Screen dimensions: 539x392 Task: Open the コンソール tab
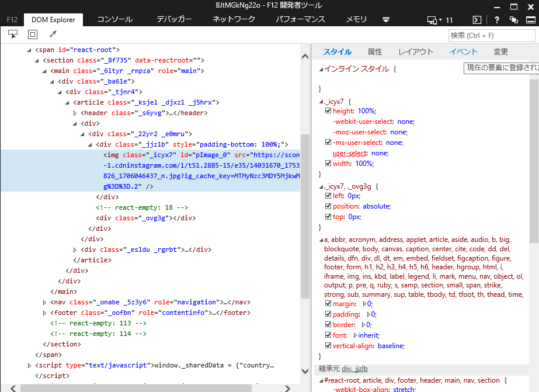click(115, 19)
